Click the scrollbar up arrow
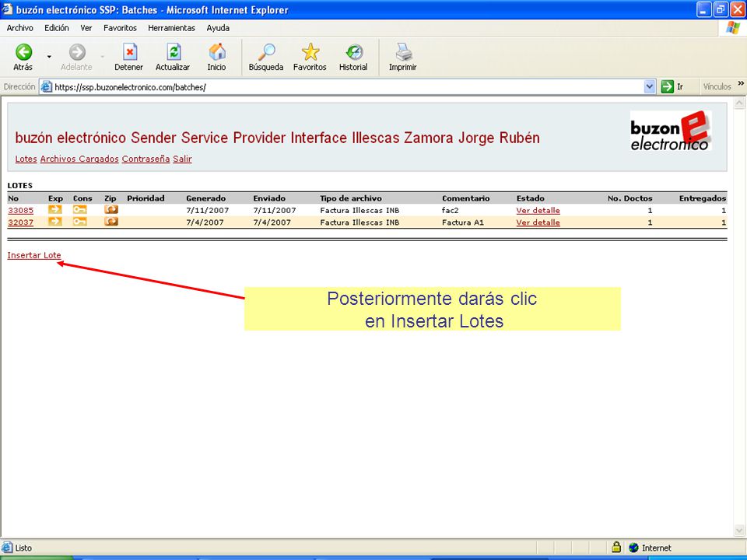 [739, 103]
